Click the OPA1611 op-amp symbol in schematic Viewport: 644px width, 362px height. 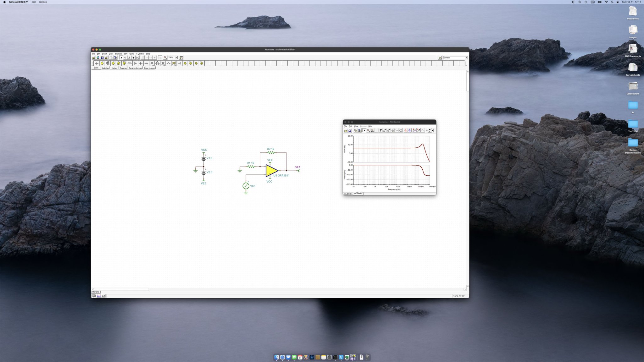(x=271, y=171)
